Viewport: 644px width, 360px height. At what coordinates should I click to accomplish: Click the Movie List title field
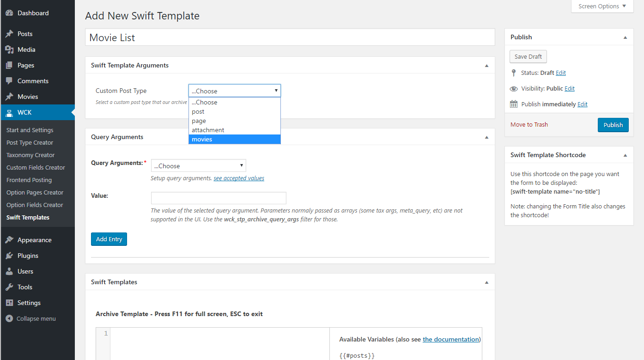click(290, 37)
